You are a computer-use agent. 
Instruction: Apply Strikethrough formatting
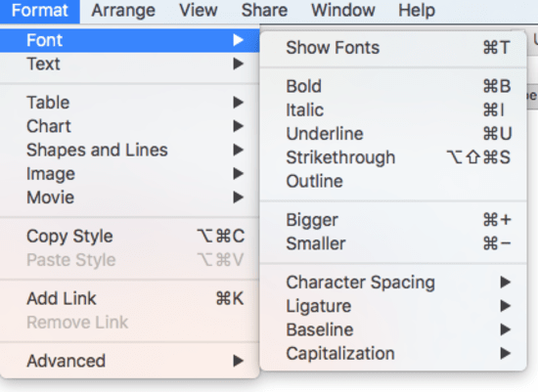tap(393, 157)
